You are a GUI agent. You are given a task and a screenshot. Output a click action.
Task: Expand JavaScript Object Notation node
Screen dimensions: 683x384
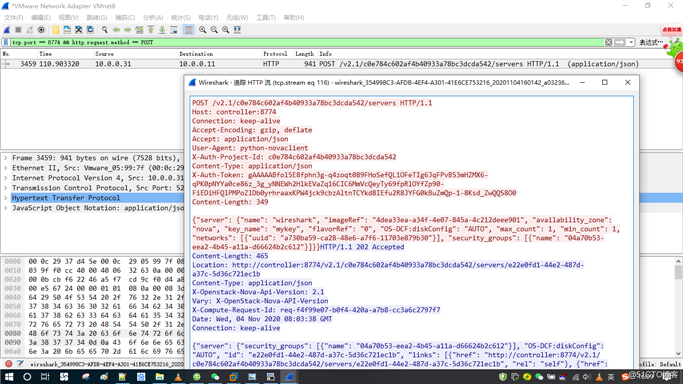click(x=6, y=208)
